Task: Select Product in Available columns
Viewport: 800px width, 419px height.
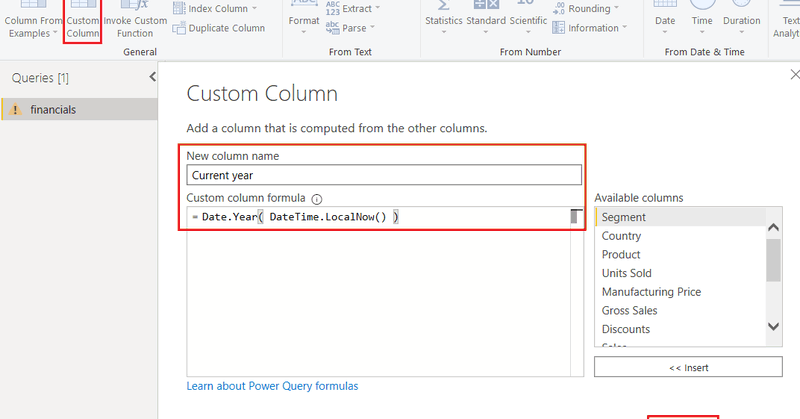Action: [681, 254]
